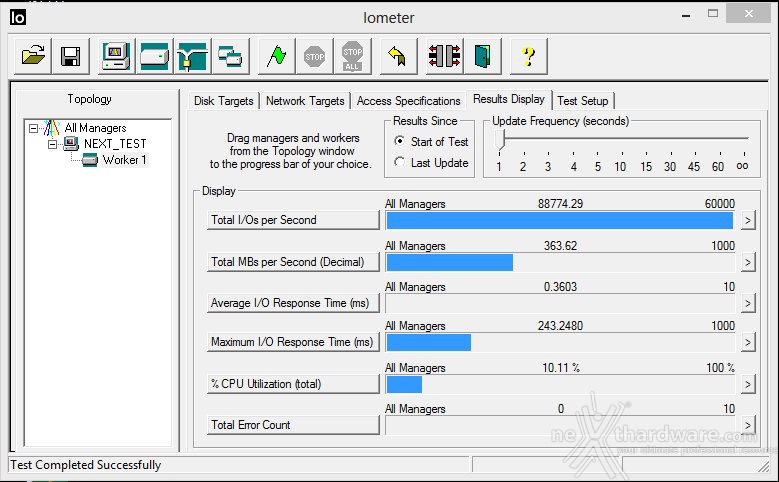Select Start of Test radio button
The height and width of the screenshot is (482, 779).
[399, 141]
